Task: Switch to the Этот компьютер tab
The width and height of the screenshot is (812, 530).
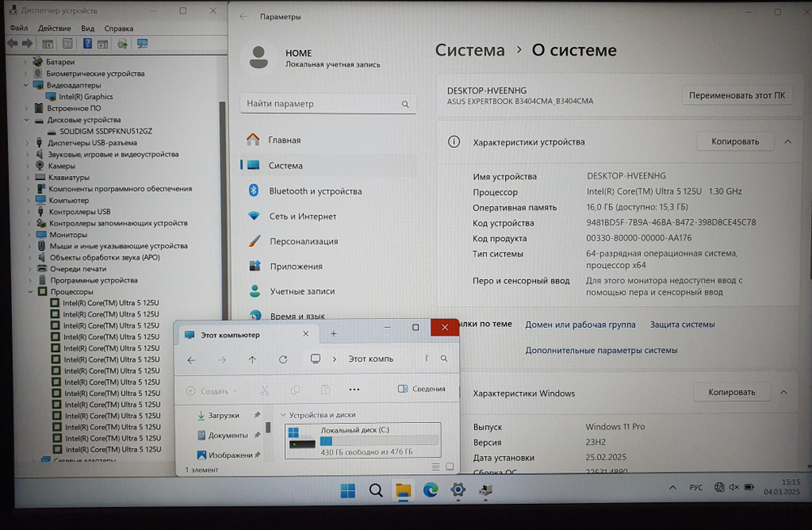Action: pyautogui.click(x=230, y=334)
